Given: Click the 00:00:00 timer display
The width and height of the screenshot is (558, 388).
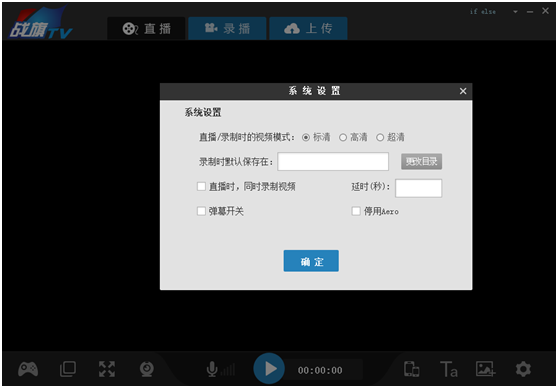Looking at the screenshot, I should coord(320,371).
